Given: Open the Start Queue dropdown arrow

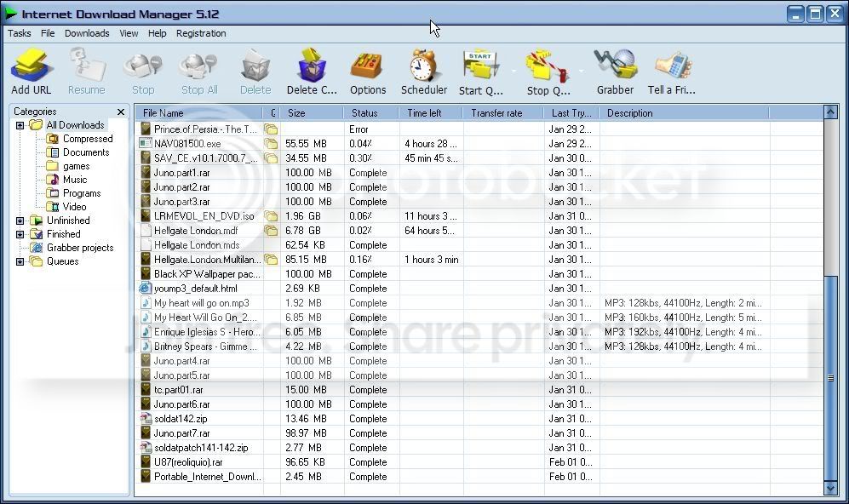Looking at the screenshot, I should [x=513, y=71].
